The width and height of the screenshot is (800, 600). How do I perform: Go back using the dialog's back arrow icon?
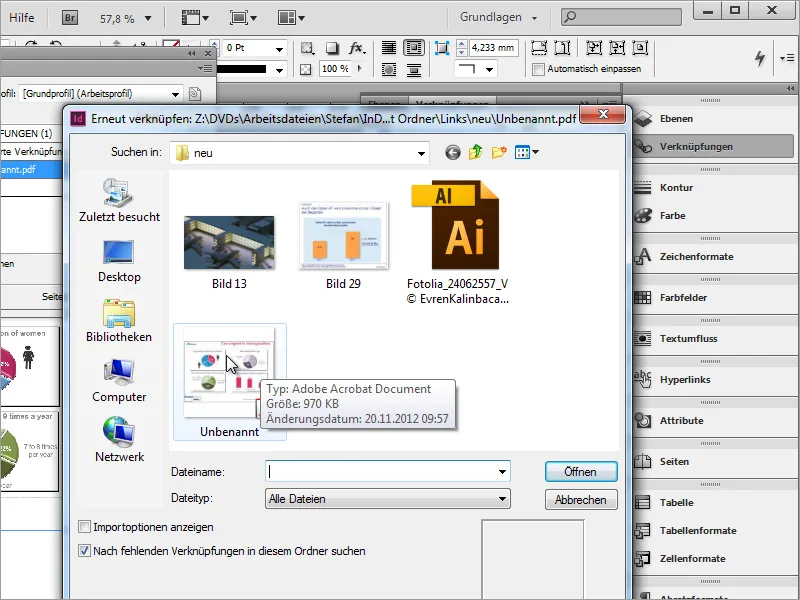(x=453, y=152)
